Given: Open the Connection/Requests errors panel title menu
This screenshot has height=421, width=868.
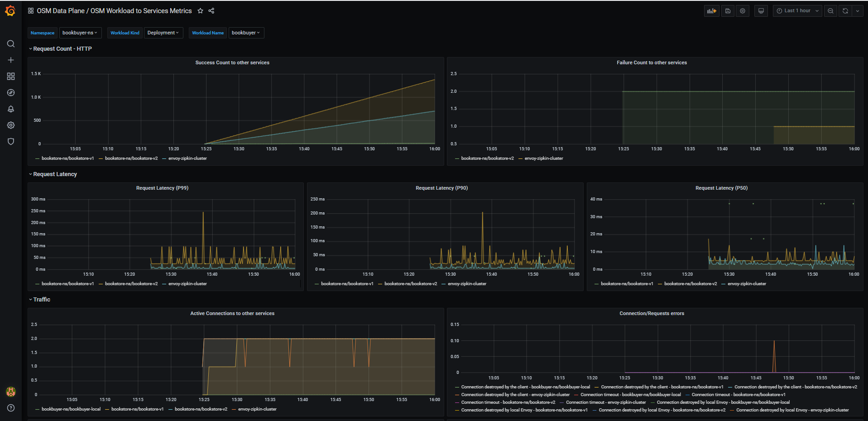Looking at the screenshot, I should click(652, 313).
